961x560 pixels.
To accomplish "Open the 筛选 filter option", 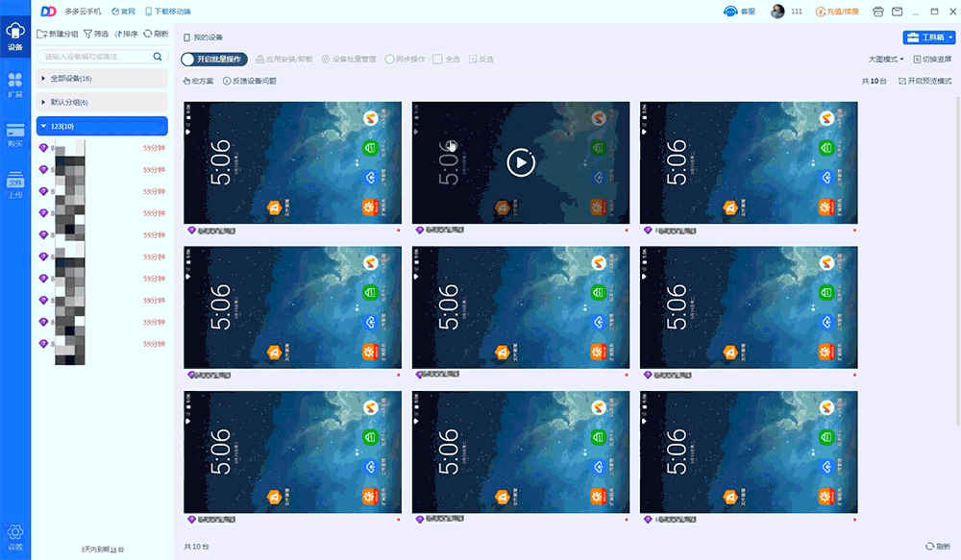I will click(96, 34).
